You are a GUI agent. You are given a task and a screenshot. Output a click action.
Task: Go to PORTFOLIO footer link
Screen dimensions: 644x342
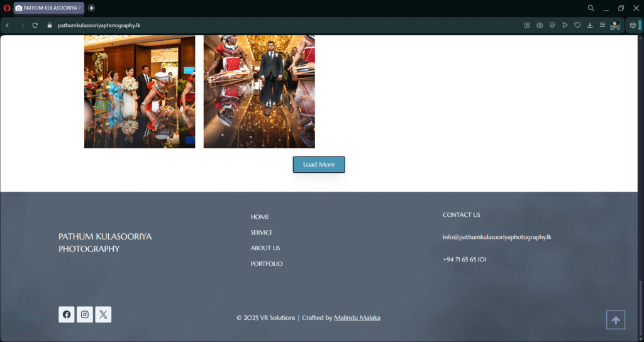click(x=267, y=263)
